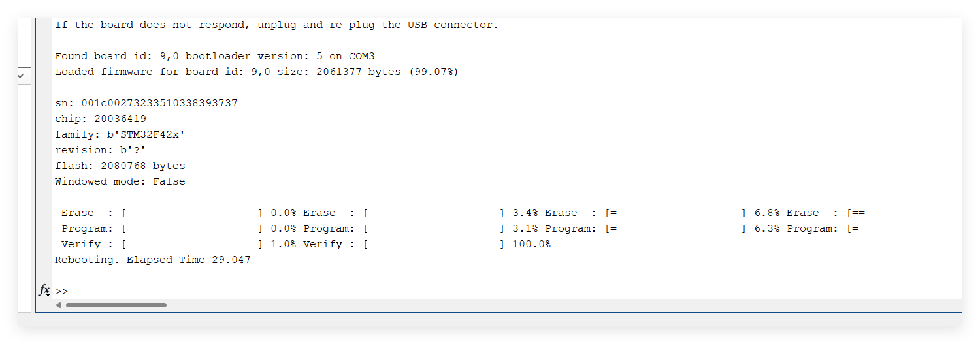This screenshot has height=344, width=980.
Task: Click the Erase 0.0% progress bar
Action: (192, 213)
